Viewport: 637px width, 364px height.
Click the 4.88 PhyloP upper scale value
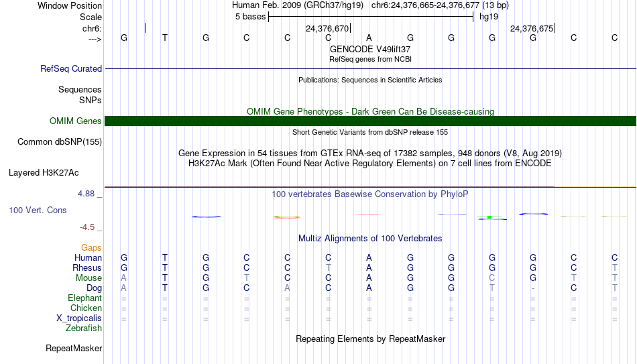coord(86,194)
